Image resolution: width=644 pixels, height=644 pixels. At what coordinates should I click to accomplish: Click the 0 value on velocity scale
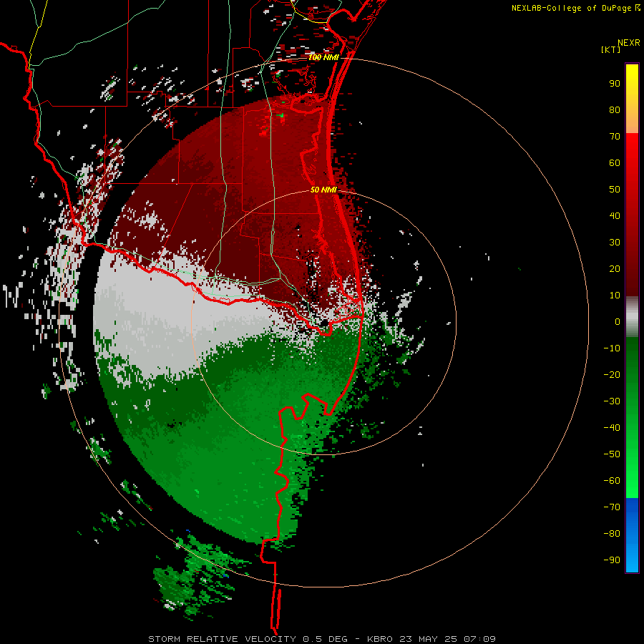click(618, 322)
